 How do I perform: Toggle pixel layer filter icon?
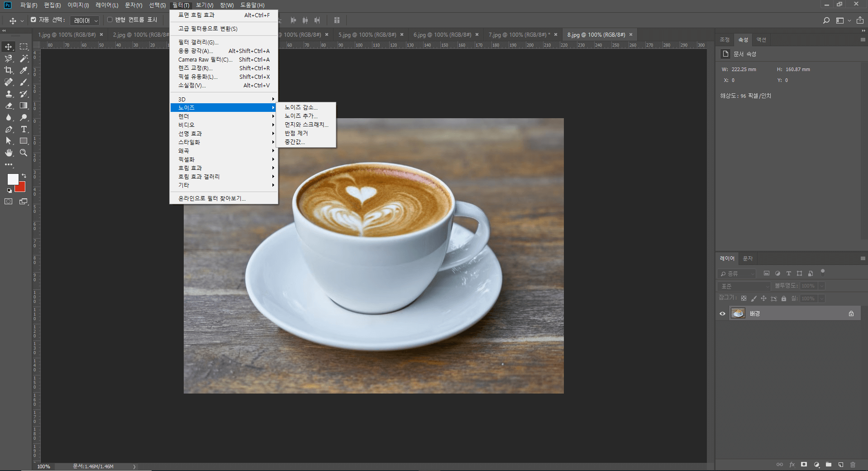click(767, 274)
